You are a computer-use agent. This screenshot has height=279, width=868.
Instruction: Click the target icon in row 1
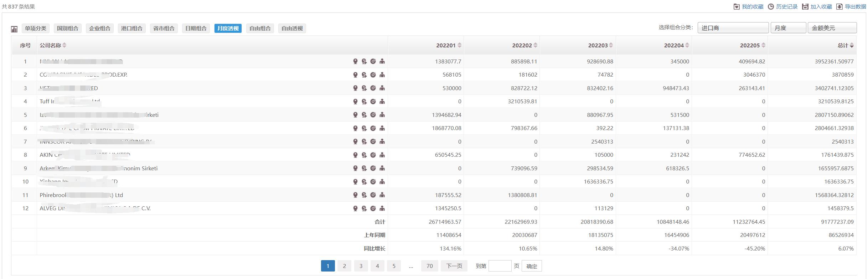(x=373, y=61)
